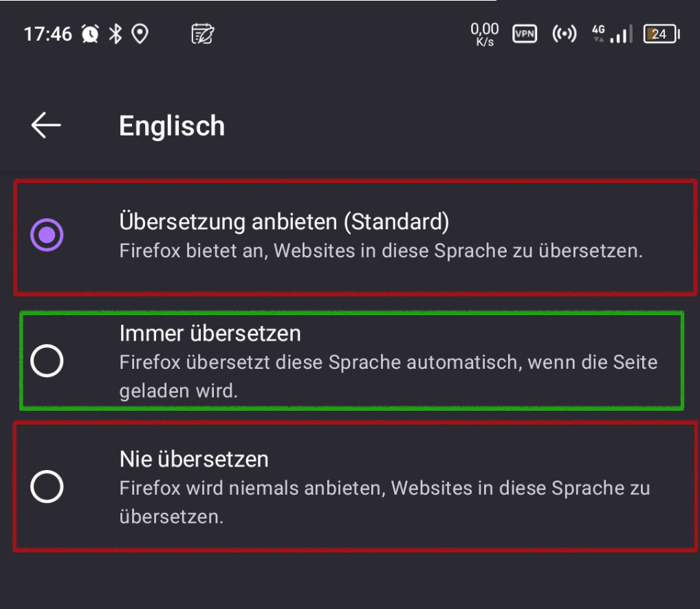Tap the "Englisch" page title
Screen dimensions: 700x609
pyautogui.click(x=172, y=126)
